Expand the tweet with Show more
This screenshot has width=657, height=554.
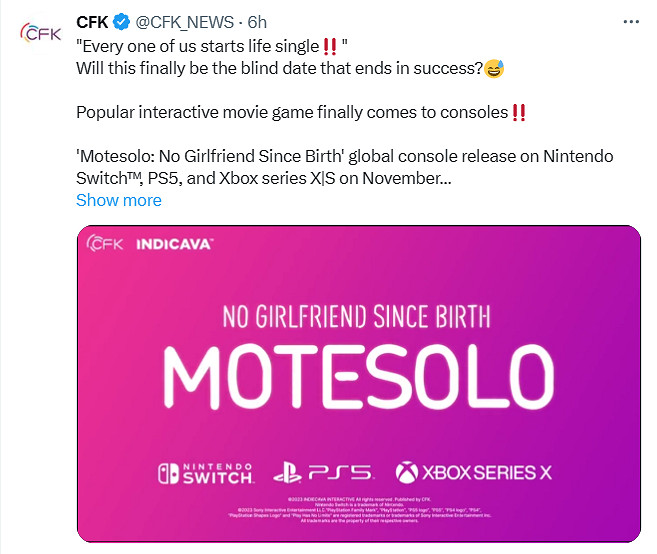click(118, 200)
